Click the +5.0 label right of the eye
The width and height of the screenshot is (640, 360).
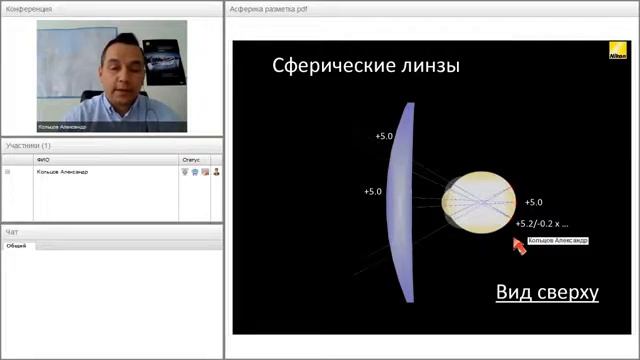533,202
